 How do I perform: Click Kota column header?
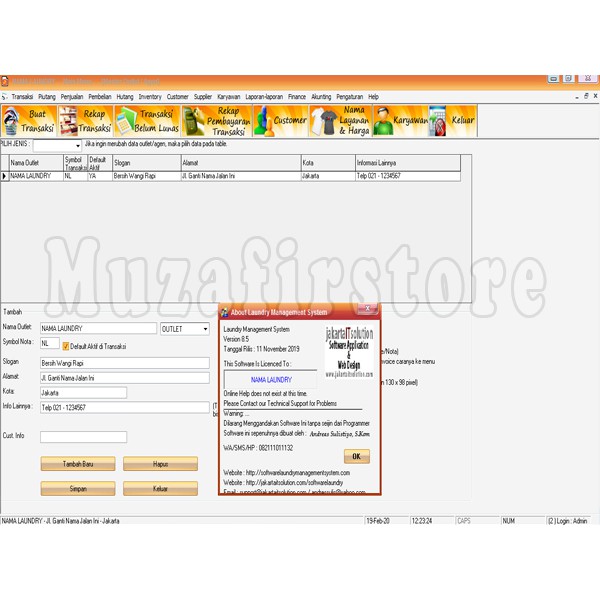pyautogui.click(x=328, y=163)
